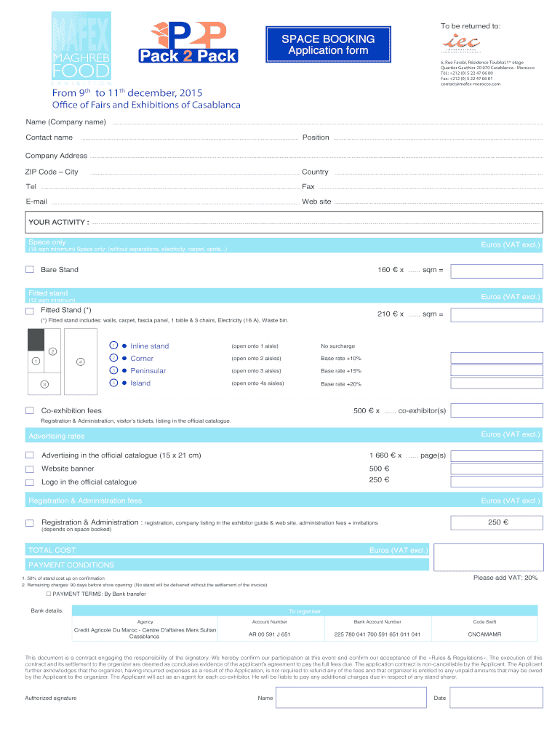Click the dark shaded square in stand diagram
The height and width of the screenshot is (745, 560).
pyautogui.click(x=36, y=338)
